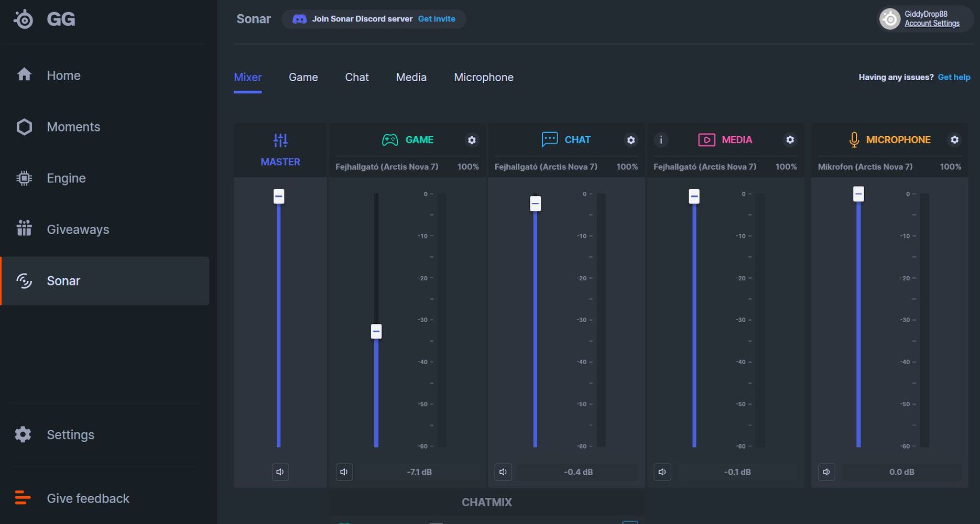Image resolution: width=980 pixels, height=524 pixels.
Task: Click the Get invite link
Action: click(x=437, y=19)
